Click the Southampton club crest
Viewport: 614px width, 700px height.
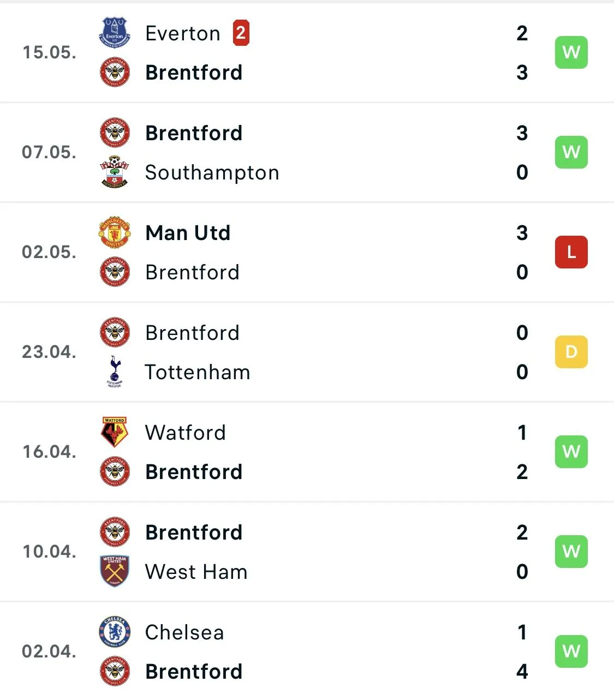click(115, 172)
